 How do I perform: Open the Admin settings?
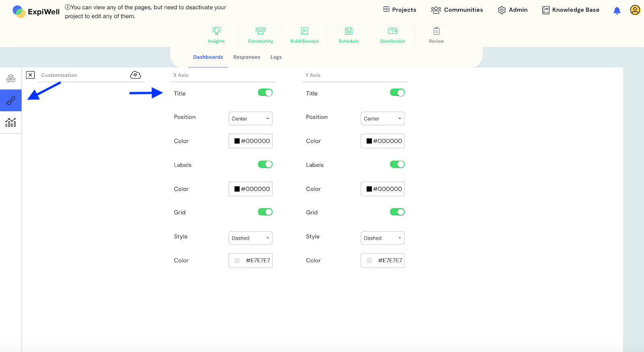513,10
